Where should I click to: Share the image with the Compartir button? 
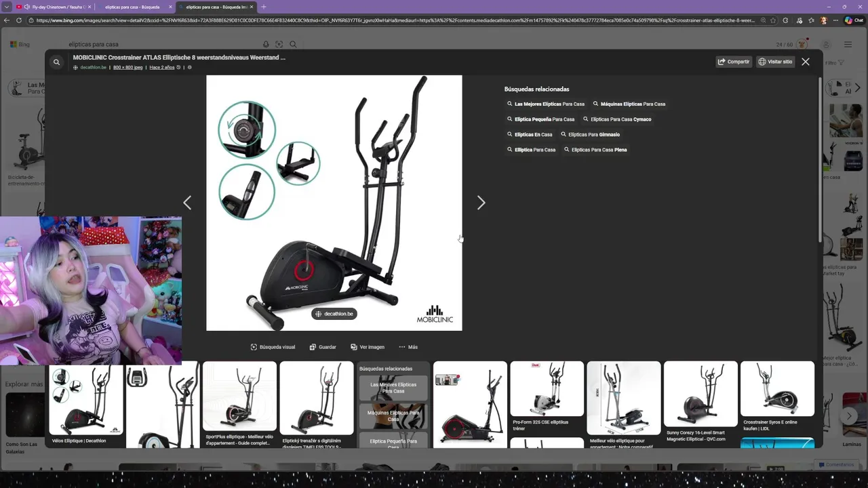coord(734,62)
